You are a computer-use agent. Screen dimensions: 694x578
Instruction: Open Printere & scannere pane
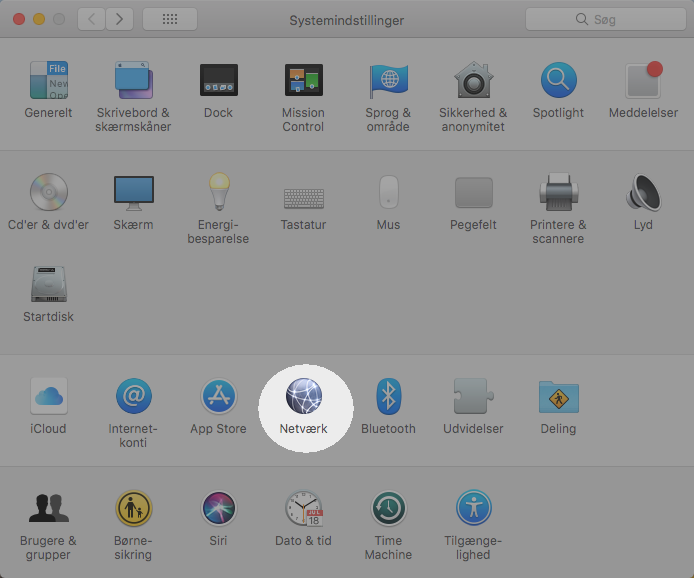(x=559, y=192)
